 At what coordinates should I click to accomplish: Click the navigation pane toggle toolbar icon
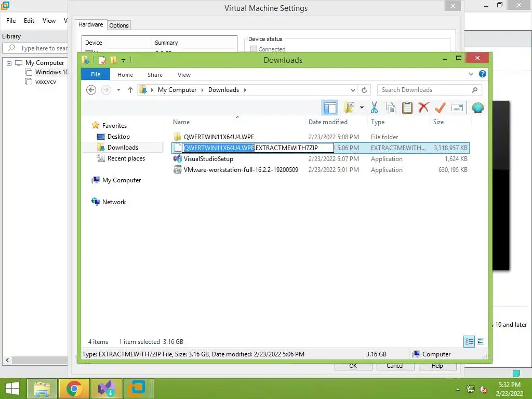[330, 108]
